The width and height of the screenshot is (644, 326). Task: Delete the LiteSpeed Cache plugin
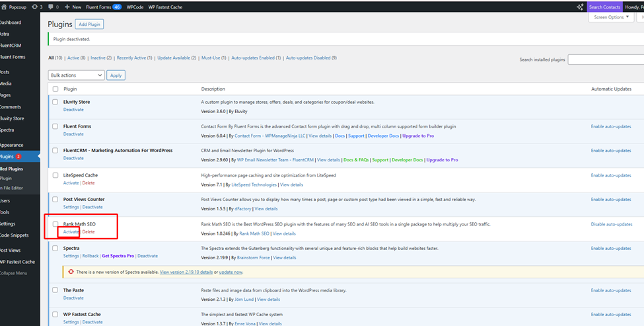[89, 183]
